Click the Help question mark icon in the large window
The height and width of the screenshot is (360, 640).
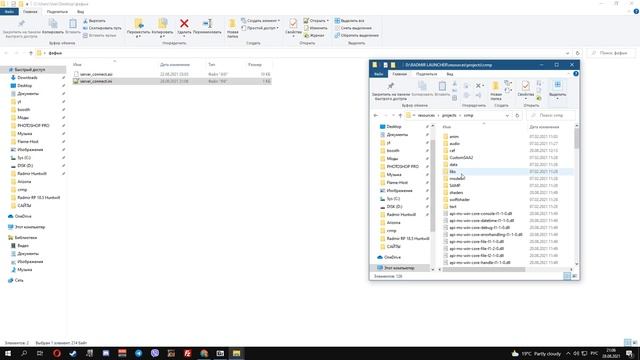[636, 12]
